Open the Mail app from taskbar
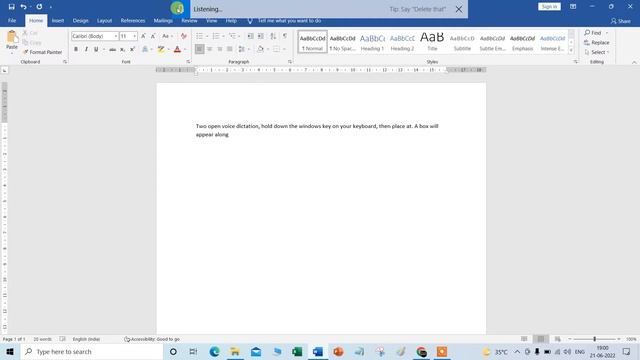 (256, 351)
